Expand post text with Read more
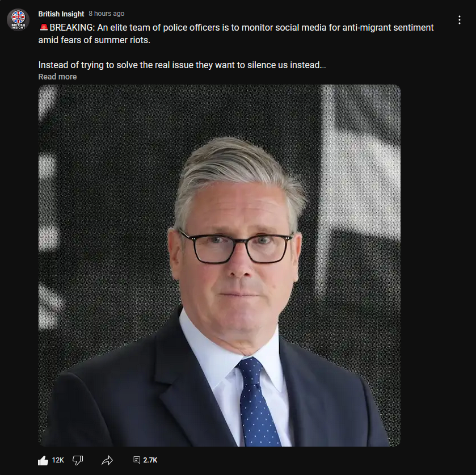This screenshot has height=475, width=476. point(57,77)
